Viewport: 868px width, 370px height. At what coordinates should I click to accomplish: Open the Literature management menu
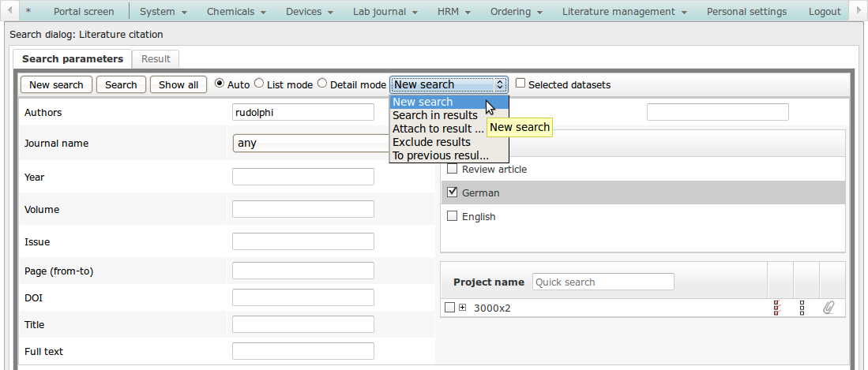[624, 12]
